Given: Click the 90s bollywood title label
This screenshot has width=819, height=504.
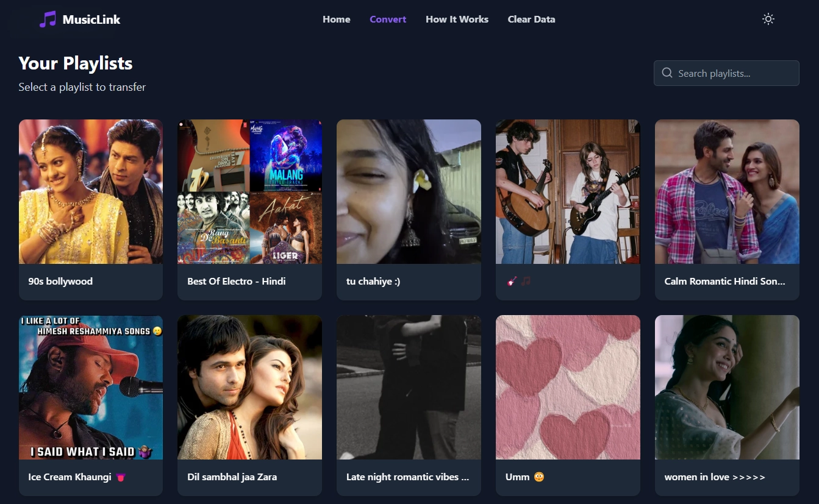Looking at the screenshot, I should point(60,282).
